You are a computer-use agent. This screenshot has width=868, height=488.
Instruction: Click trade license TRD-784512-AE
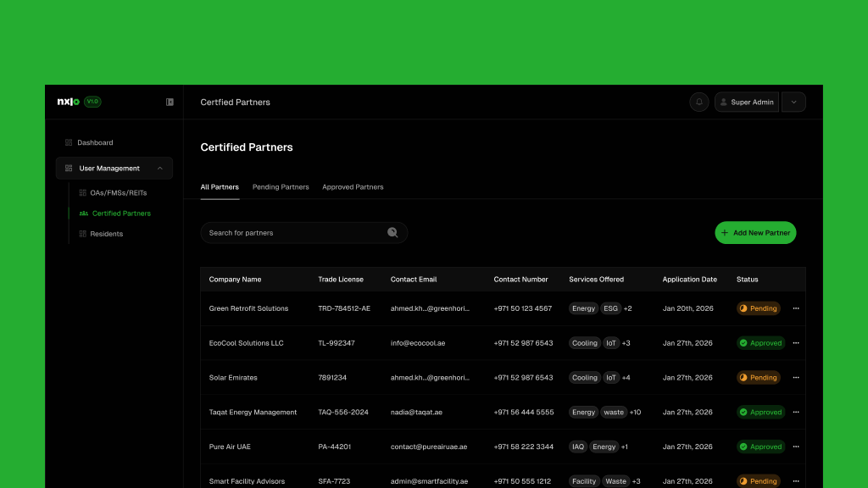(x=344, y=308)
